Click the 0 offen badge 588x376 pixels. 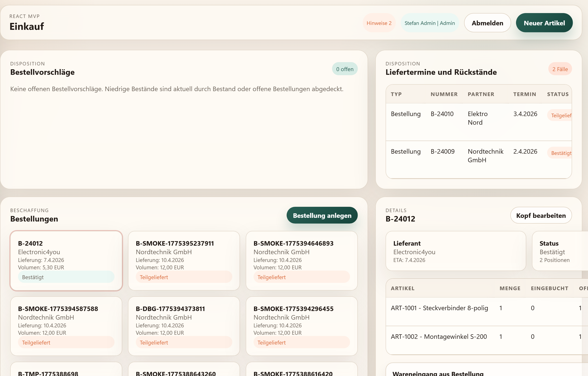pos(344,69)
